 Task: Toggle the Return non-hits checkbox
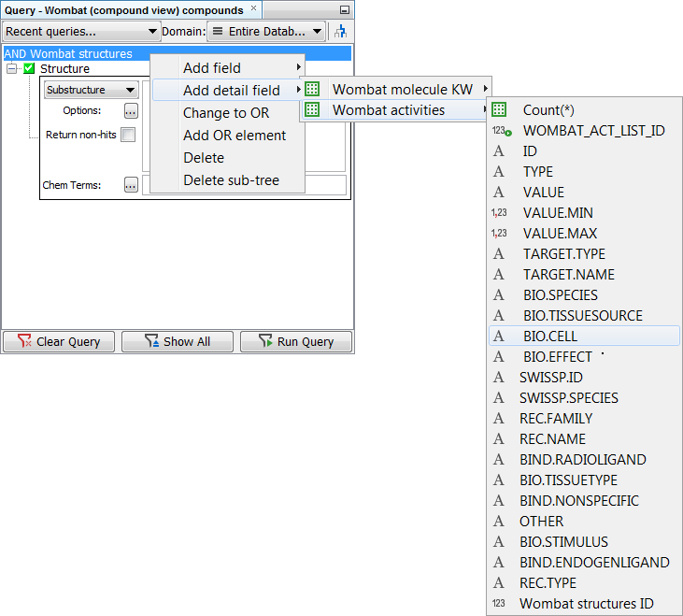point(128,135)
